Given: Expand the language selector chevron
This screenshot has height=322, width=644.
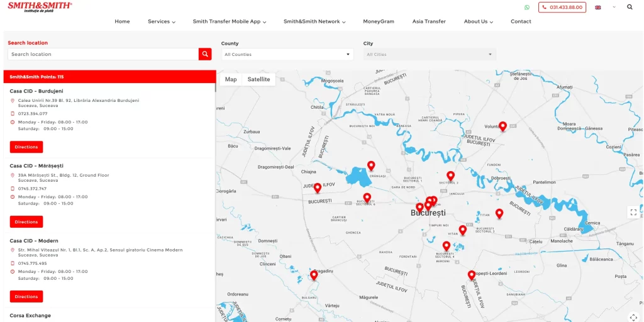Looking at the screenshot, I should [614, 7].
